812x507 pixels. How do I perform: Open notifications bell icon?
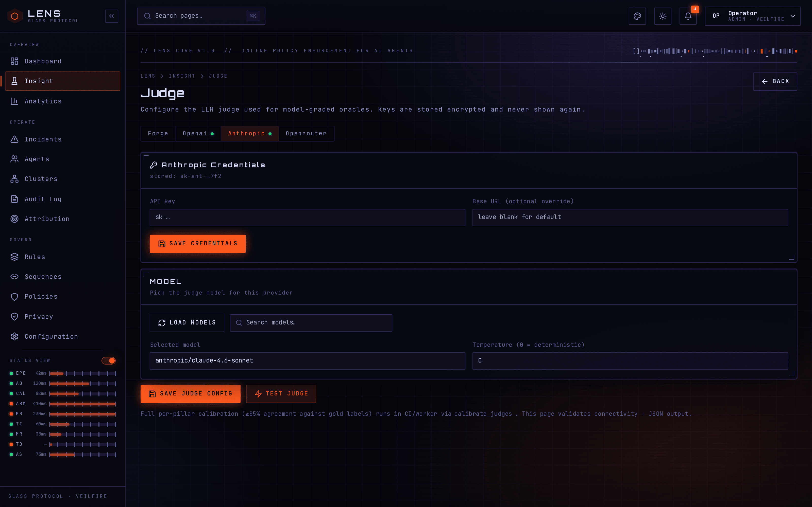coord(688,16)
